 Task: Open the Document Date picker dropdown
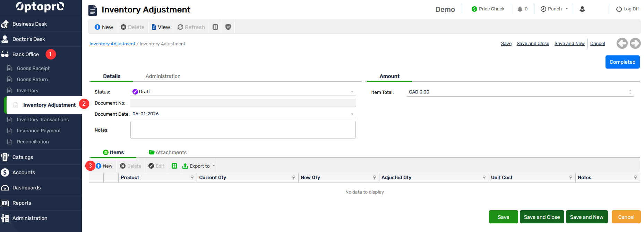click(x=352, y=114)
